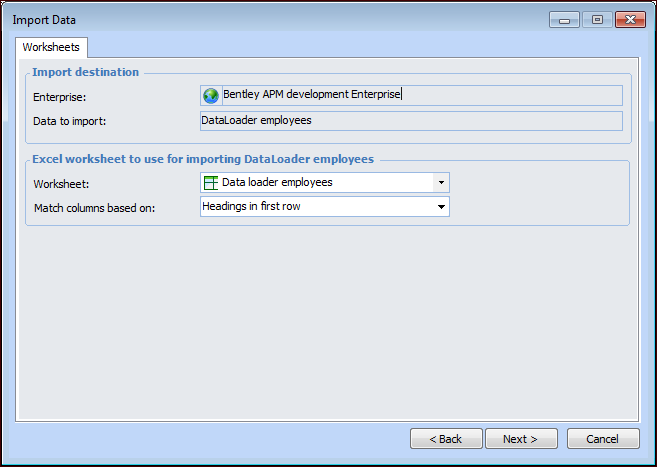657x467 pixels.
Task: Click the 'Match columns based on:' label
Action: (x=95, y=208)
